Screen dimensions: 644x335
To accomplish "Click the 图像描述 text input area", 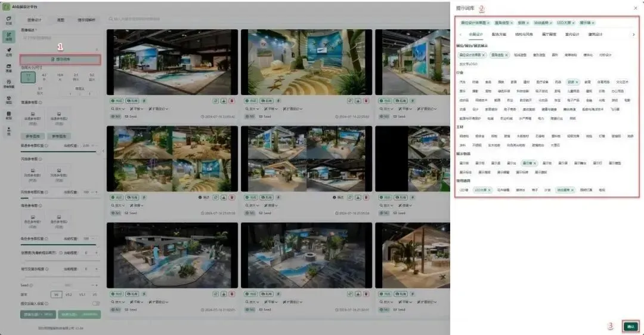I will 60,42.
